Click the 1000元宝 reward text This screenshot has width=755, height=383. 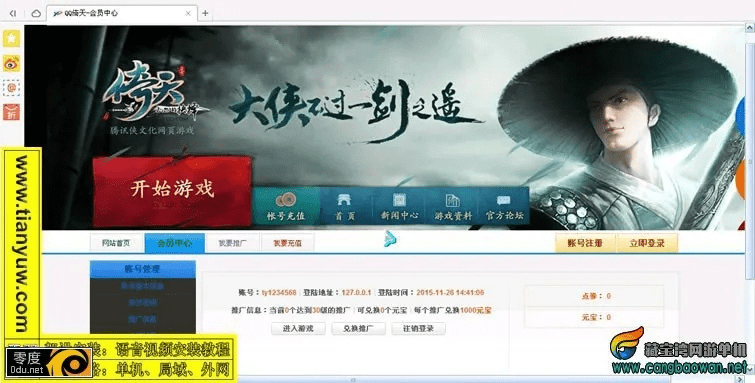pos(476,310)
